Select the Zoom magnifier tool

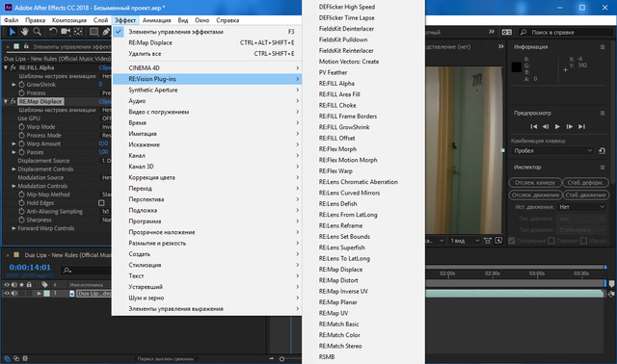(37, 32)
